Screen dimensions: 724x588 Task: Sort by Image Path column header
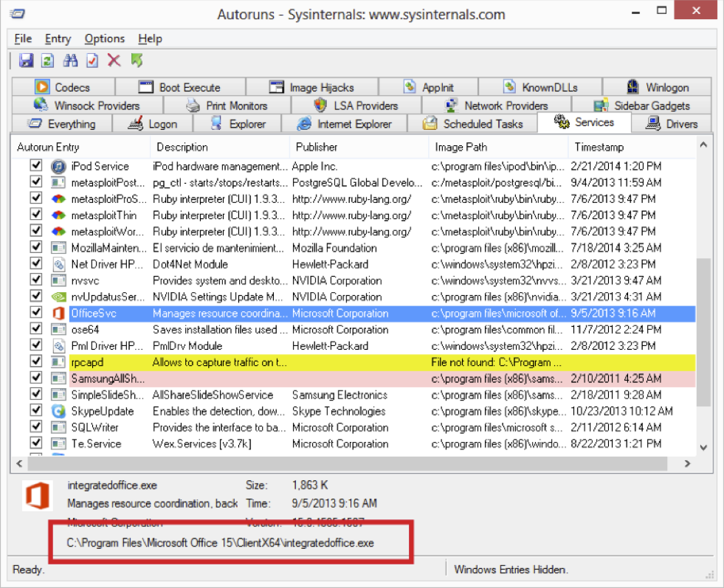point(499,148)
